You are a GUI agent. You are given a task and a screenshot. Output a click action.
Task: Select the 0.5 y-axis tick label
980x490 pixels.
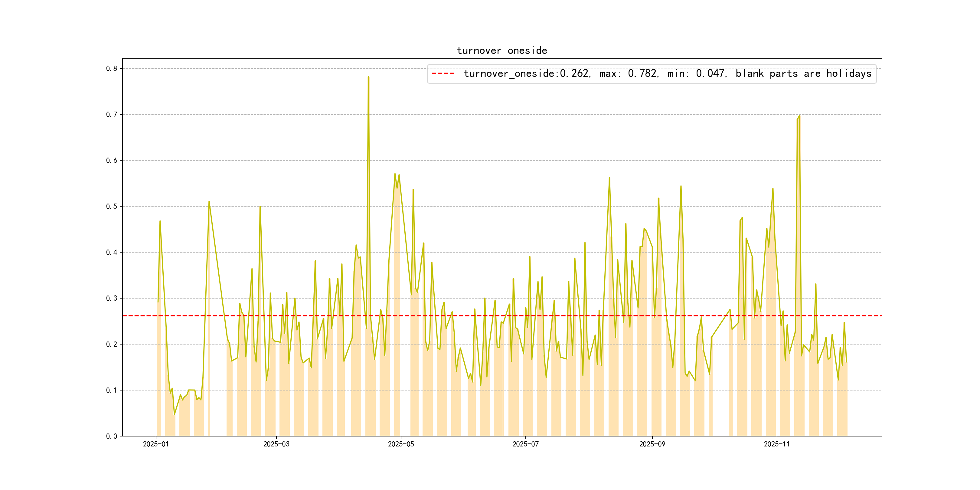(112, 206)
